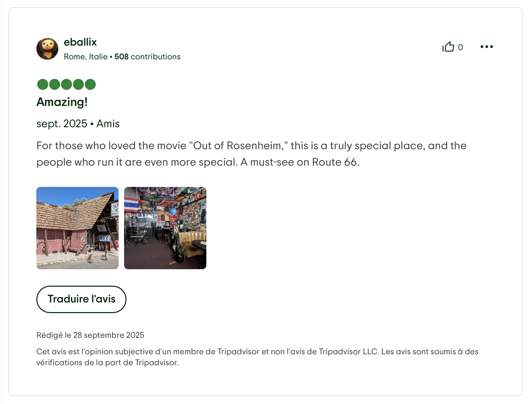Open eballix's profile avatar picture
Viewport: 532px width, 404px height.
(x=47, y=49)
